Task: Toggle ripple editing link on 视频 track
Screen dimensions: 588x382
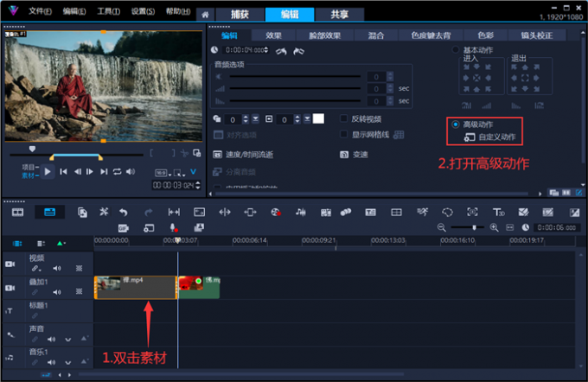Action: (35, 269)
